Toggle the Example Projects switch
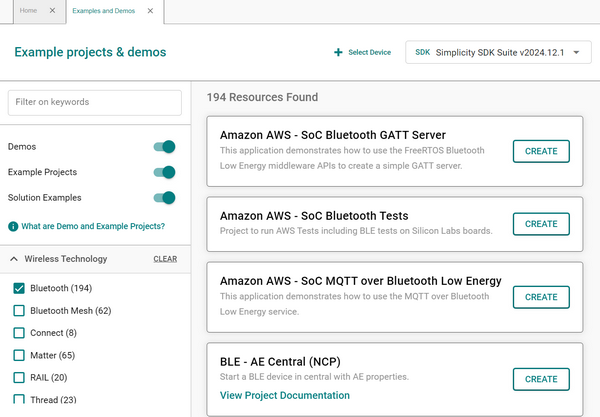Viewport: 600px width, 417px height. point(165,172)
